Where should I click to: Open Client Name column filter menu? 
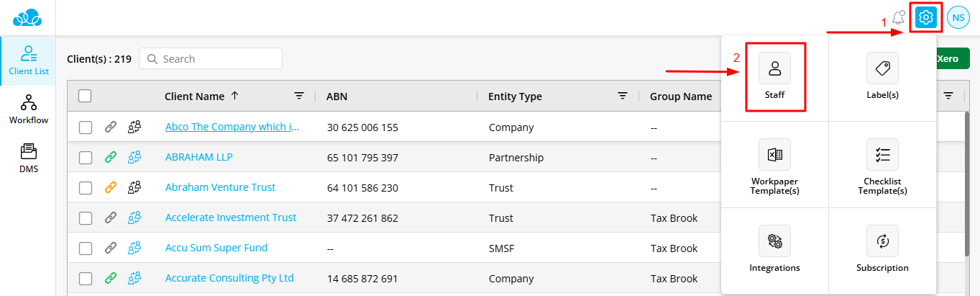(299, 96)
